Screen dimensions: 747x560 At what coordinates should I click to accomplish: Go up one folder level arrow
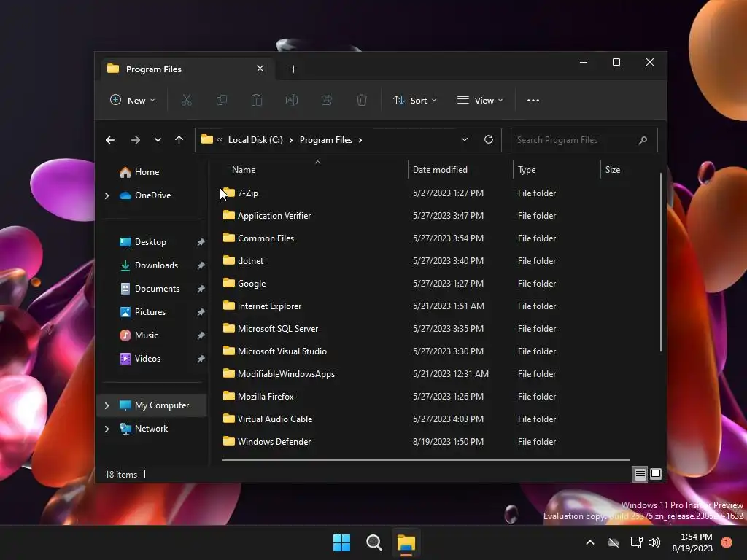coord(179,140)
